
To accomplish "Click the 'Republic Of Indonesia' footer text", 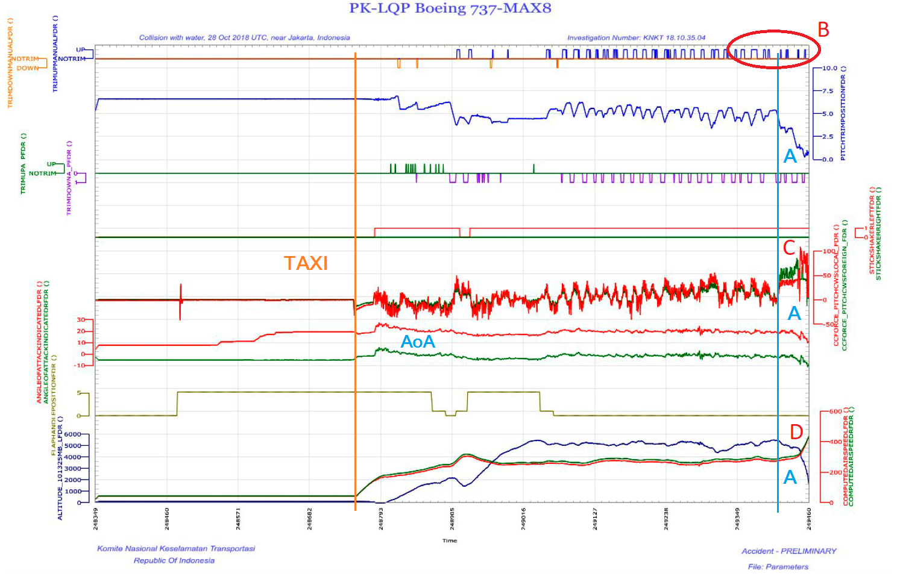I will [174, 560].
